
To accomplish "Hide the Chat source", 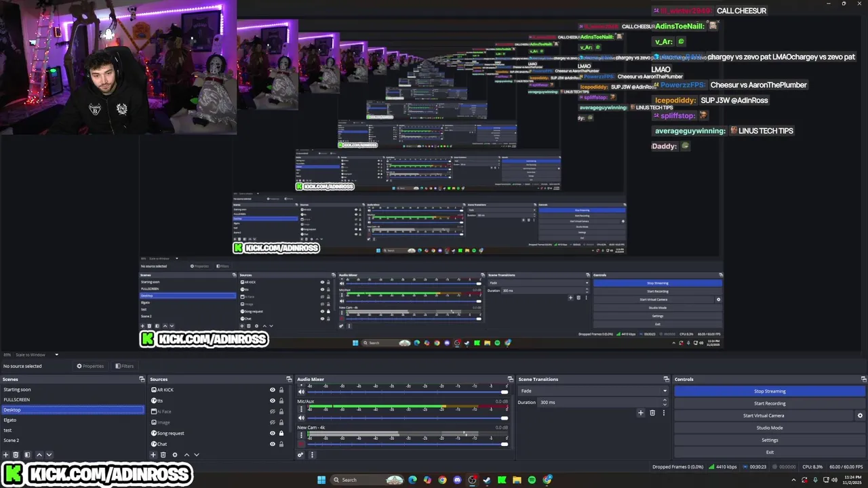I will coord(273,444).
